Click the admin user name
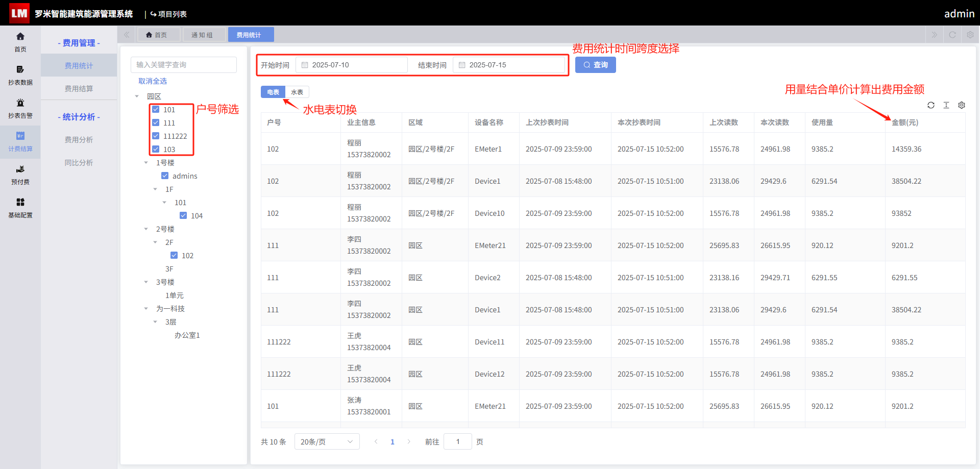Viewport: 980px width, 469px height. [x=959, y=13]
